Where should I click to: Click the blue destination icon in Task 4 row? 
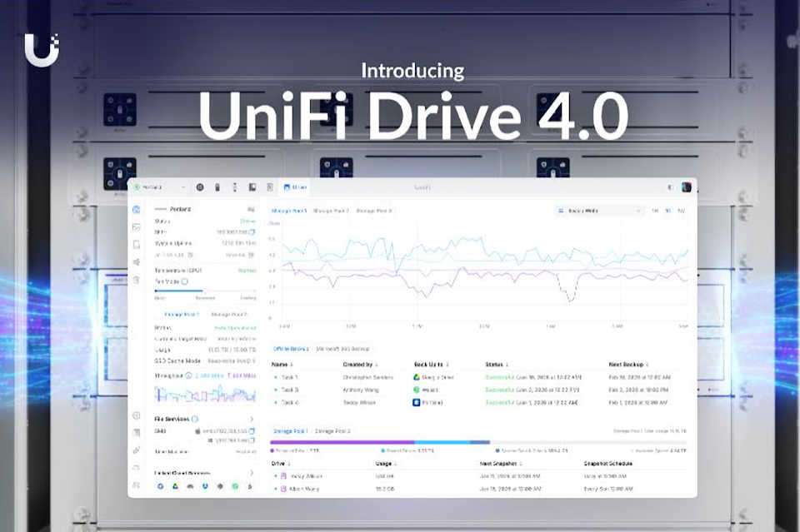(417, 403)
